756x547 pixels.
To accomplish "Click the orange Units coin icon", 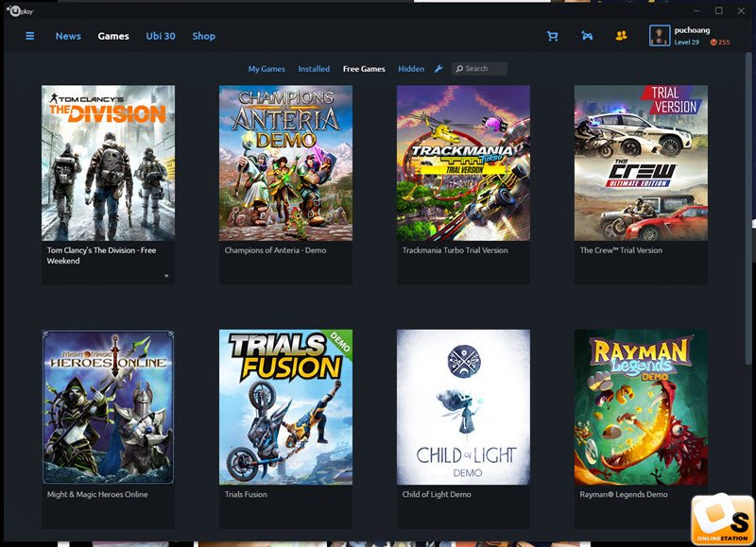I will coord(713,43).
